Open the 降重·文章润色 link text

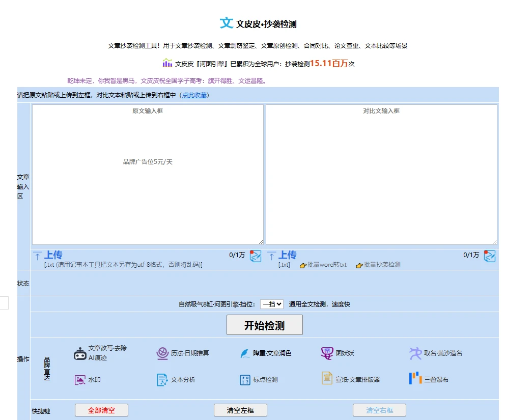272,353
